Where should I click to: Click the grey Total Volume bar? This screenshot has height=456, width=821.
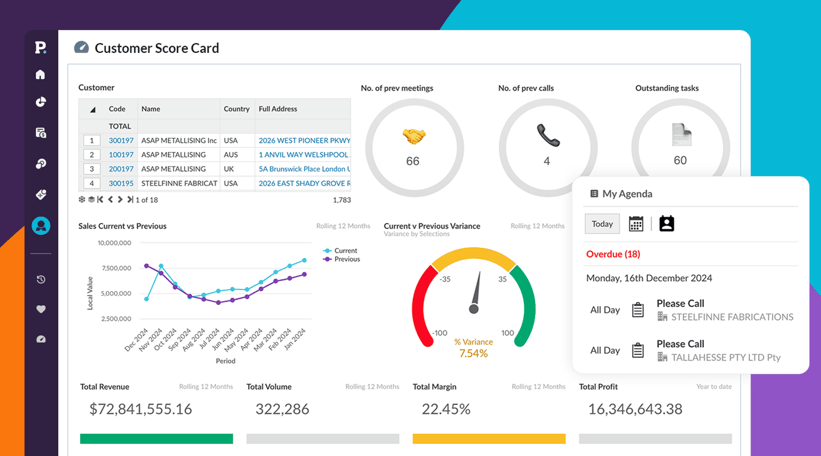click(323, 439)
